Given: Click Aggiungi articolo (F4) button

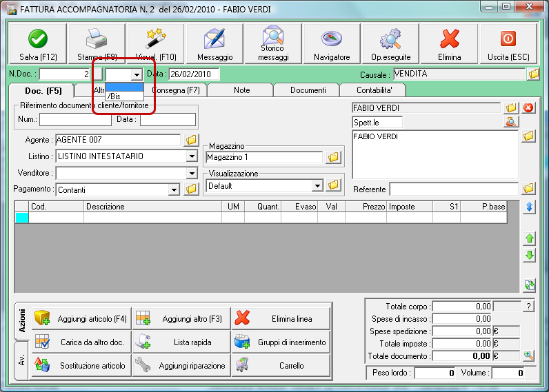Looking at the screenshot, I should click(81, 318).
